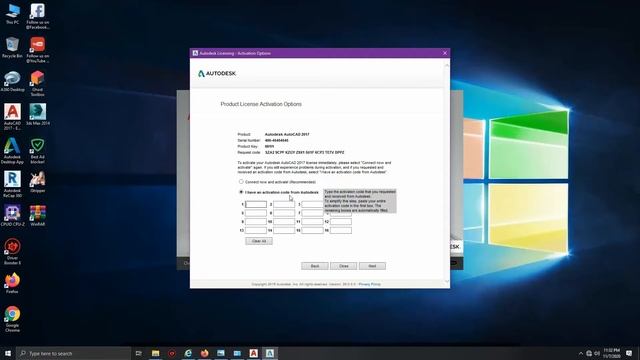
Task: Open Firefox from the taskbar
Action: [204, 353]
